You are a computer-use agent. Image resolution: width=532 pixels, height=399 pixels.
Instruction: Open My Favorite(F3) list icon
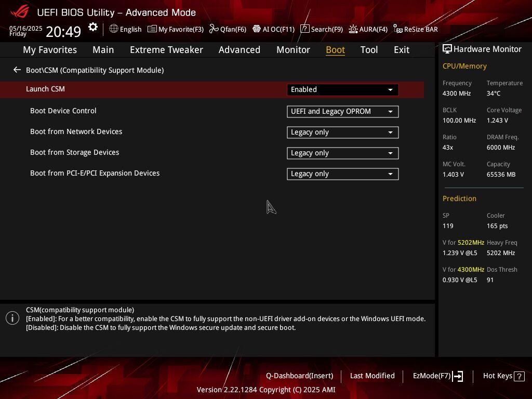[152, 29]
